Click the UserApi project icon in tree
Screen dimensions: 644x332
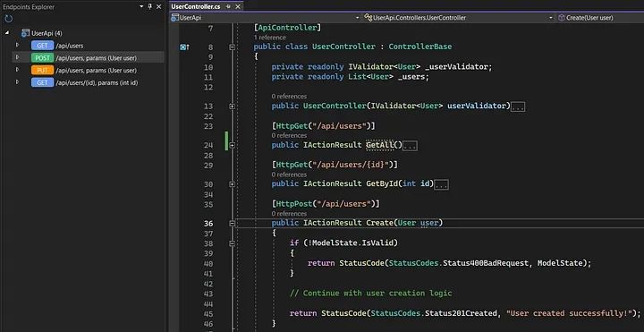pyautogui.click(x=25, y=33)
